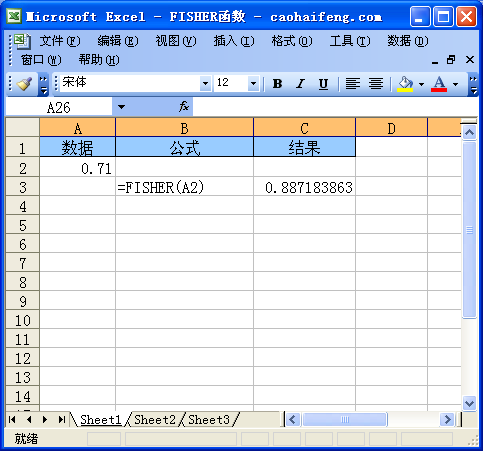Apply red font color
Screen dimensions: 483x451
click(439, 83)
